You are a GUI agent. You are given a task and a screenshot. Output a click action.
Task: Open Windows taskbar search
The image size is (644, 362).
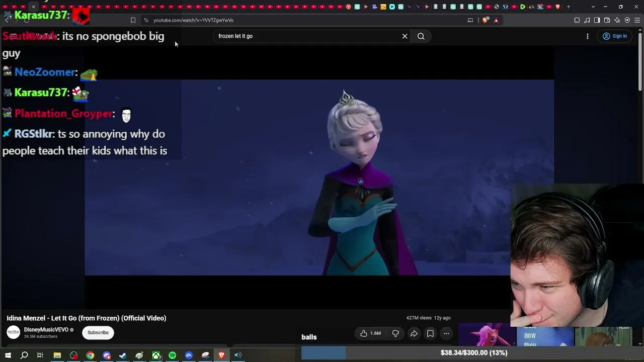pos(24,355)
